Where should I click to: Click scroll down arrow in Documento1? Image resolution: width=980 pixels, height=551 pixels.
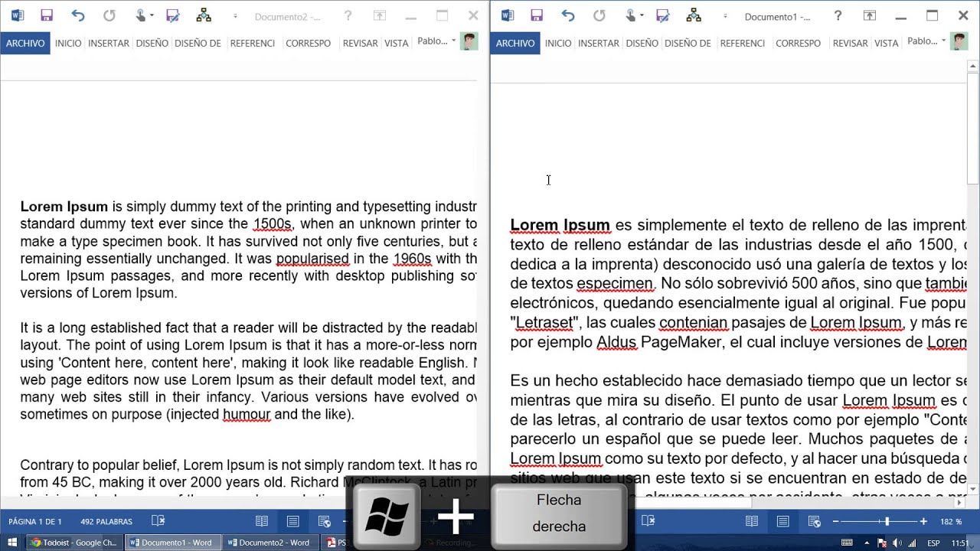[x=973, y=489]
